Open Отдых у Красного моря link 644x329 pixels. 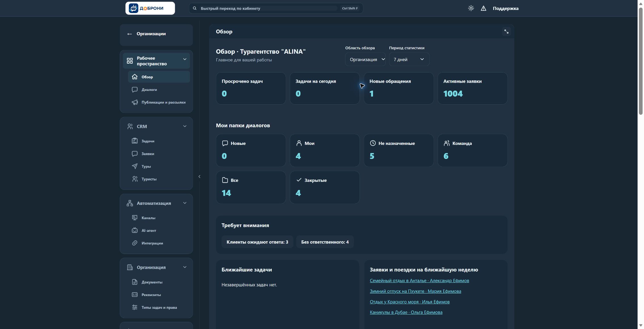click(410, 302)
